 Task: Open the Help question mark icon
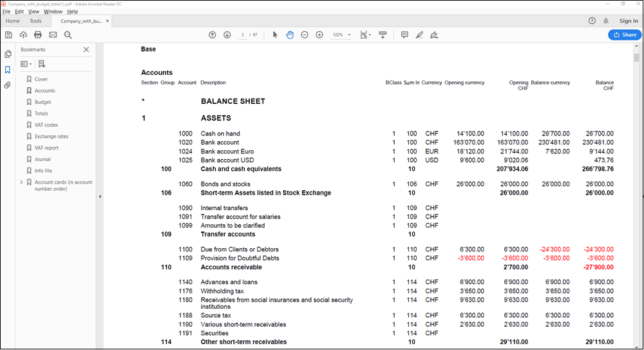click(x=592, y=21)
